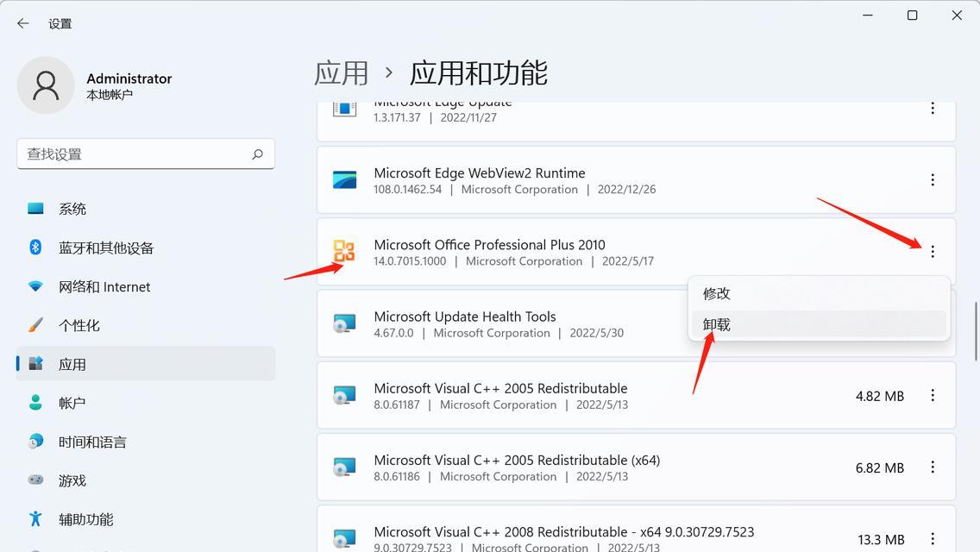Click the 13.3 MB size value
This screenshot has height=552, width=980.
(x=882, y=539)
